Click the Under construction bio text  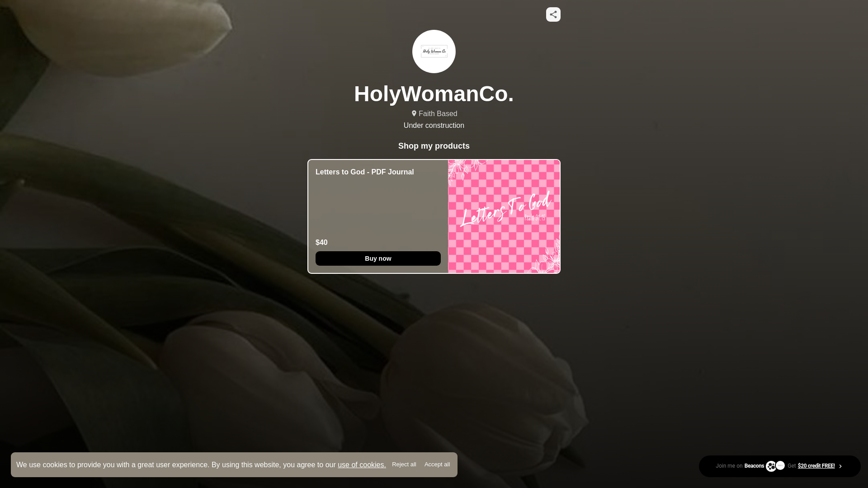[434, 126]
